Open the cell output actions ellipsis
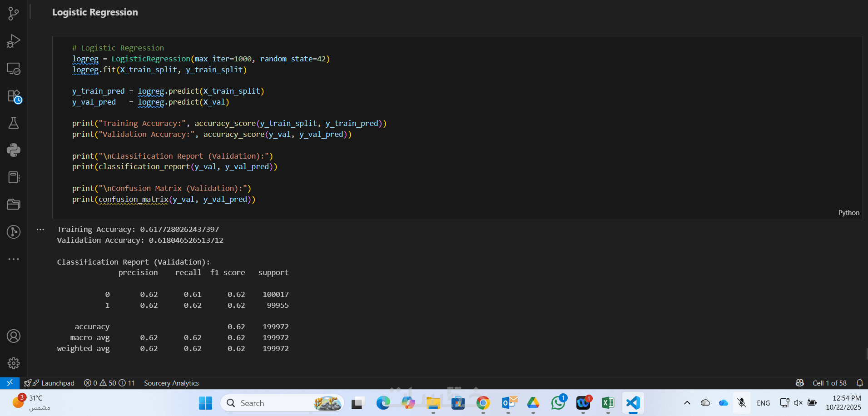Viewport: 868px width, 416px height. (x=40, y=230)
